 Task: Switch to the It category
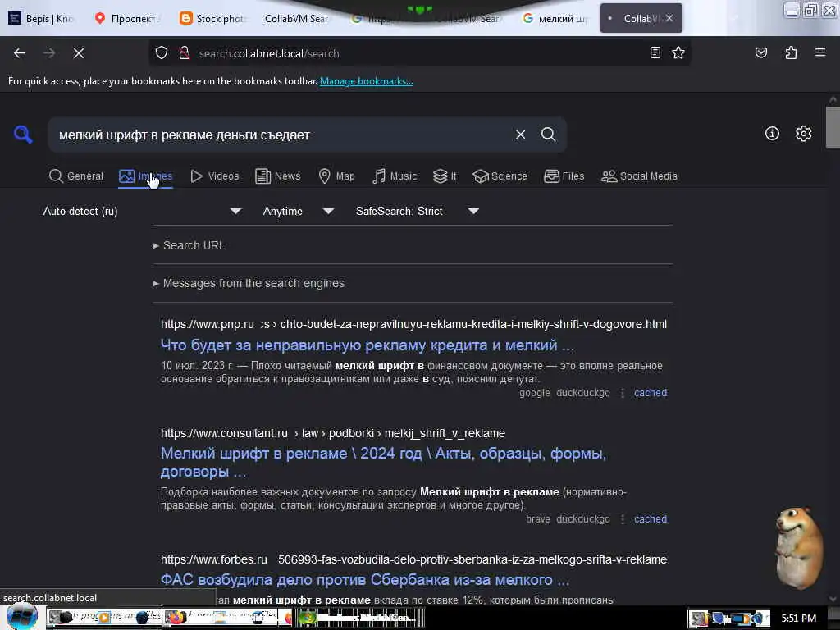445,176
